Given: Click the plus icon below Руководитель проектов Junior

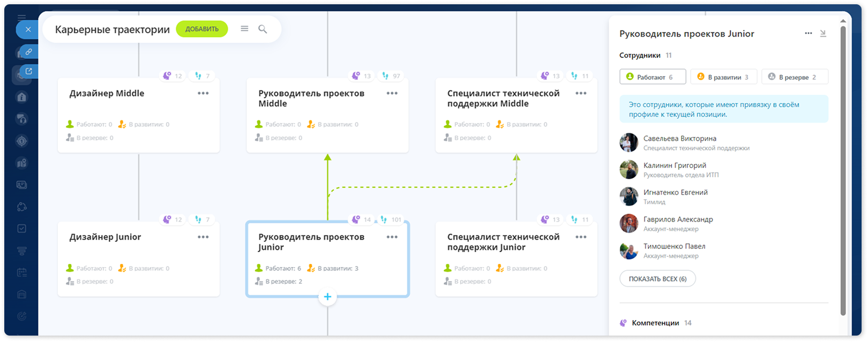Looking at the screenshot, I should coord(327,297).
